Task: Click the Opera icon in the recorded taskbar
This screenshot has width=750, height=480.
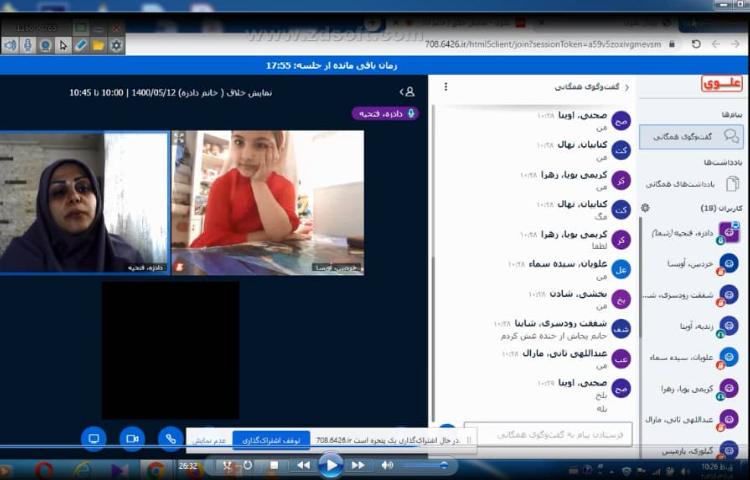Action: pos(44,471)
